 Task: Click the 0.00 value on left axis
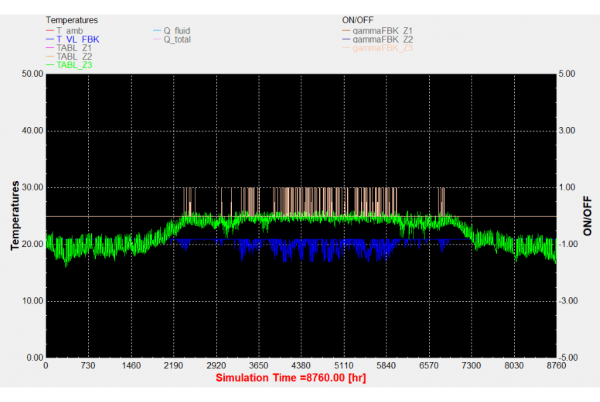(x=33, y=357)
